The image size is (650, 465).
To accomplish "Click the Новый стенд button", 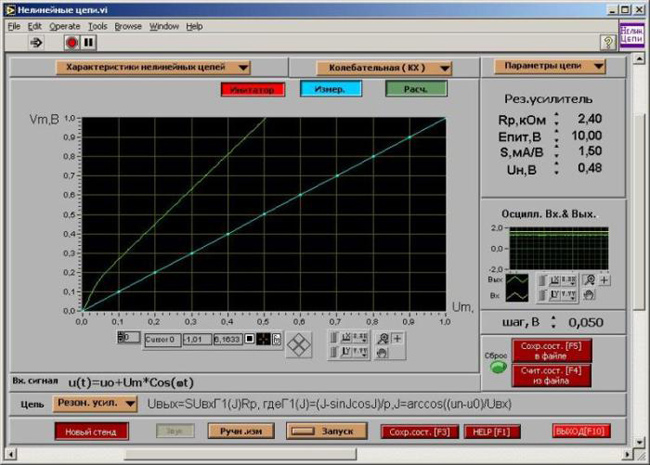I will (91, 431).
